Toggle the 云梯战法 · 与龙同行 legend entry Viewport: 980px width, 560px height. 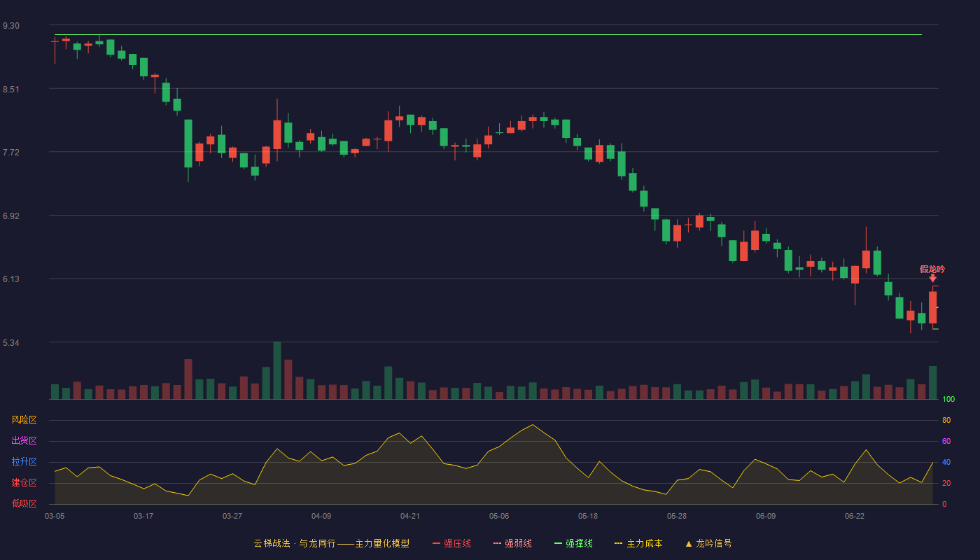click(x=331, y=543)
